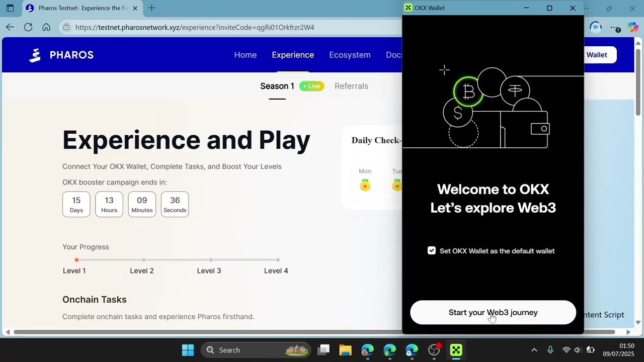Click the browser Home icon

(46, 27)
